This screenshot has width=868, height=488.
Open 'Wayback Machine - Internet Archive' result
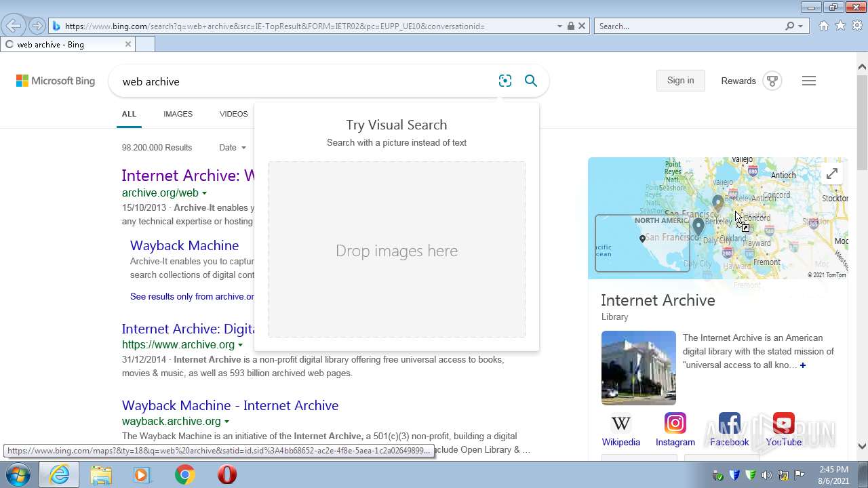(230, 405)
